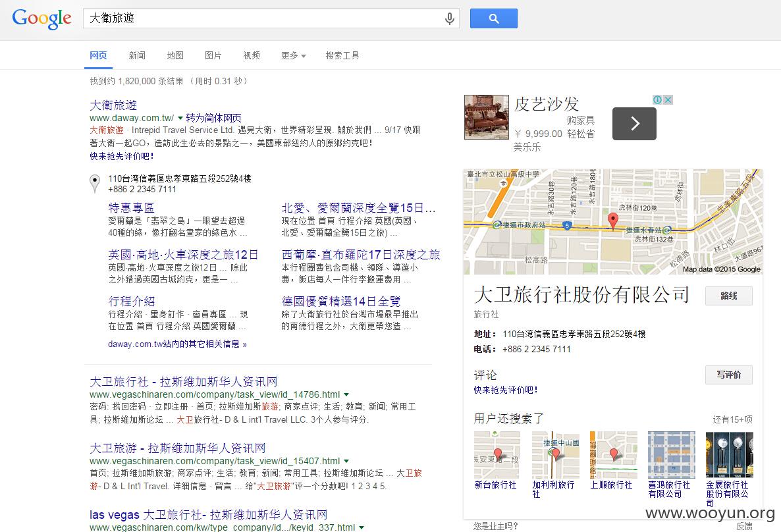Click the gray location pin by the address

95,183
